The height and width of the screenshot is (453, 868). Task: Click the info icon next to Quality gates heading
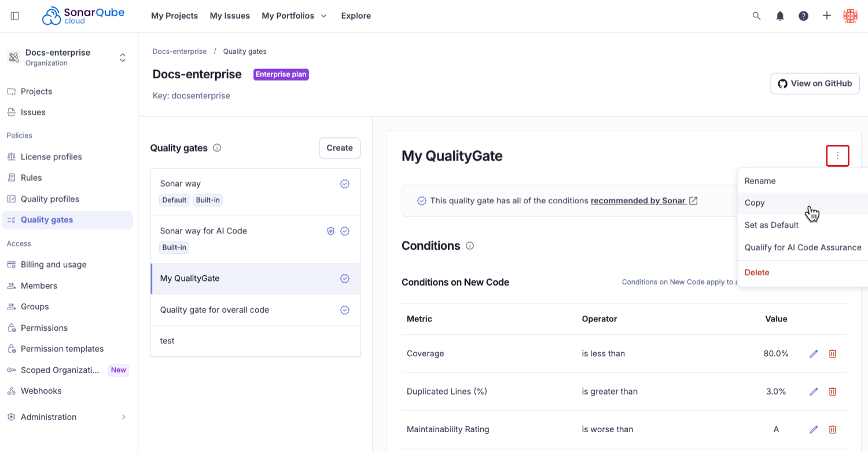pyautogui.click(x=217, y=148)
